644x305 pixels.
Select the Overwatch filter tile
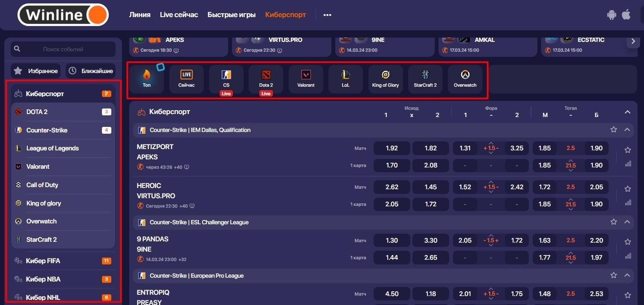coord(465,79)
